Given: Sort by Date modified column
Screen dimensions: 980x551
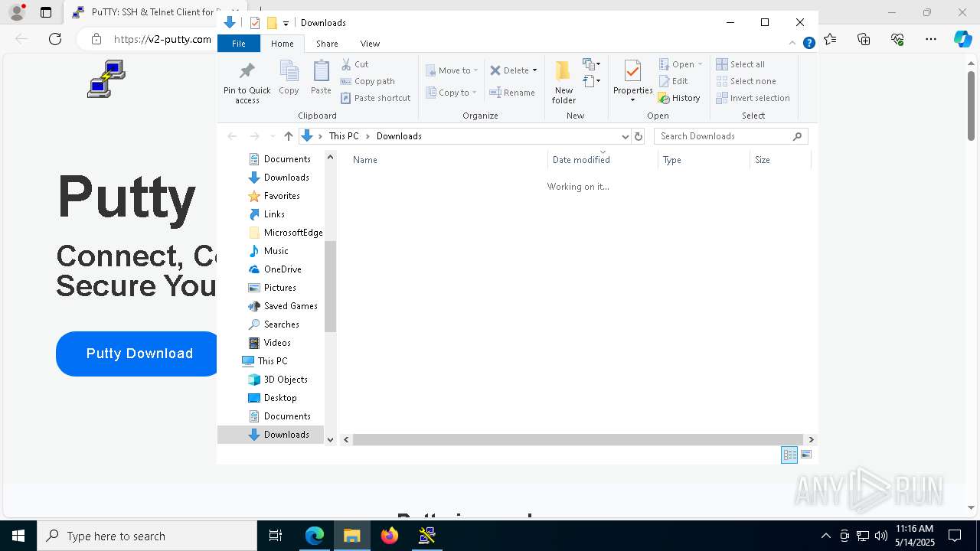Looking at the screenshot, I should coord(603,160).
